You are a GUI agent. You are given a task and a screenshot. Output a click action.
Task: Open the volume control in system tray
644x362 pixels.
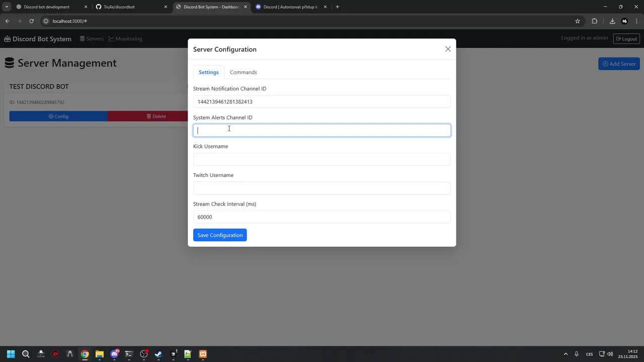click(610, 354)
